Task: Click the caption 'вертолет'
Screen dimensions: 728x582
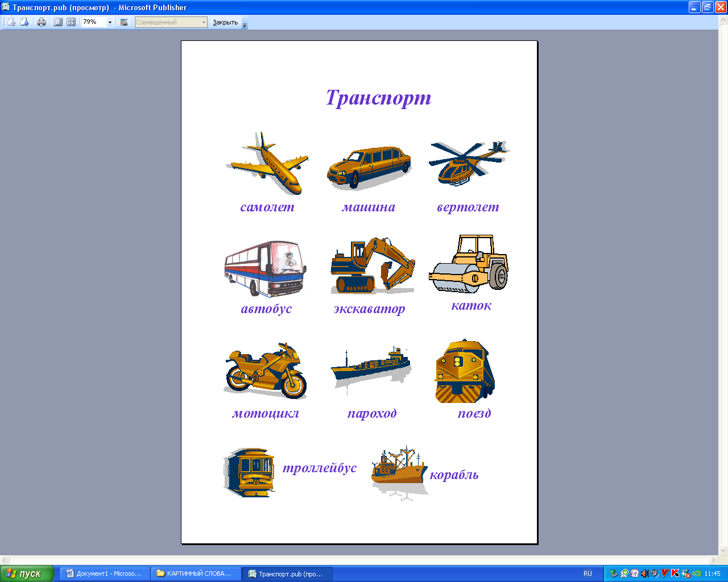Action: pyautogui.click(x=468, y=207)
